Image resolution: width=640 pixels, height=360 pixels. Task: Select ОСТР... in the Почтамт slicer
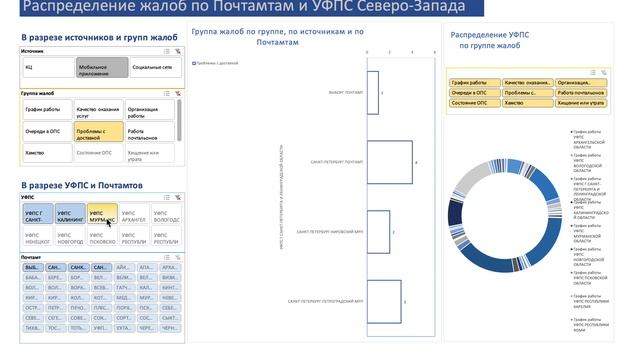tap(33, 308)
